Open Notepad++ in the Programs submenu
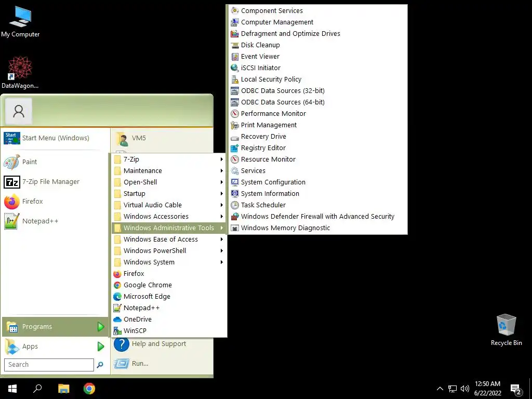This screenshot has height=399, width=532. (x=169, y=308)
